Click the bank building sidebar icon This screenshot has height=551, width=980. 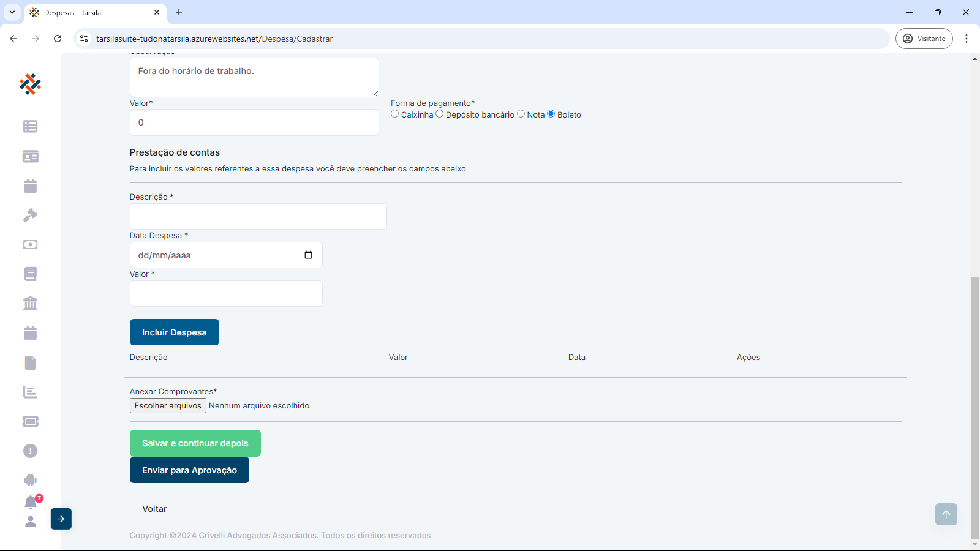(x=30, y=303)
